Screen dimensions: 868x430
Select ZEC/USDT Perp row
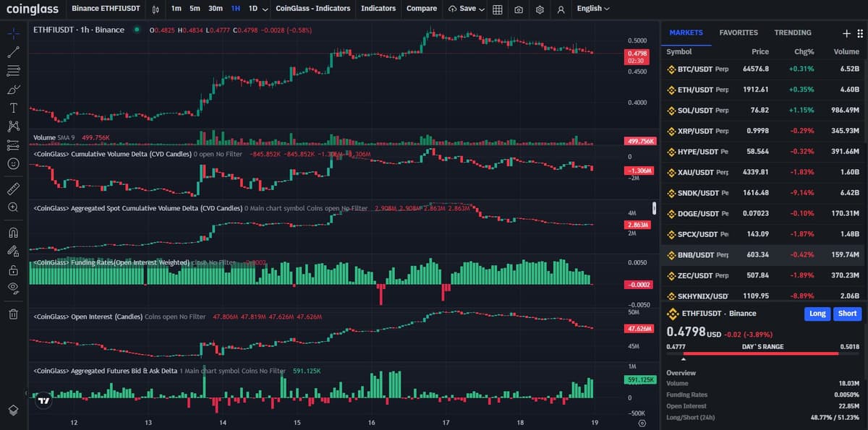764,276
